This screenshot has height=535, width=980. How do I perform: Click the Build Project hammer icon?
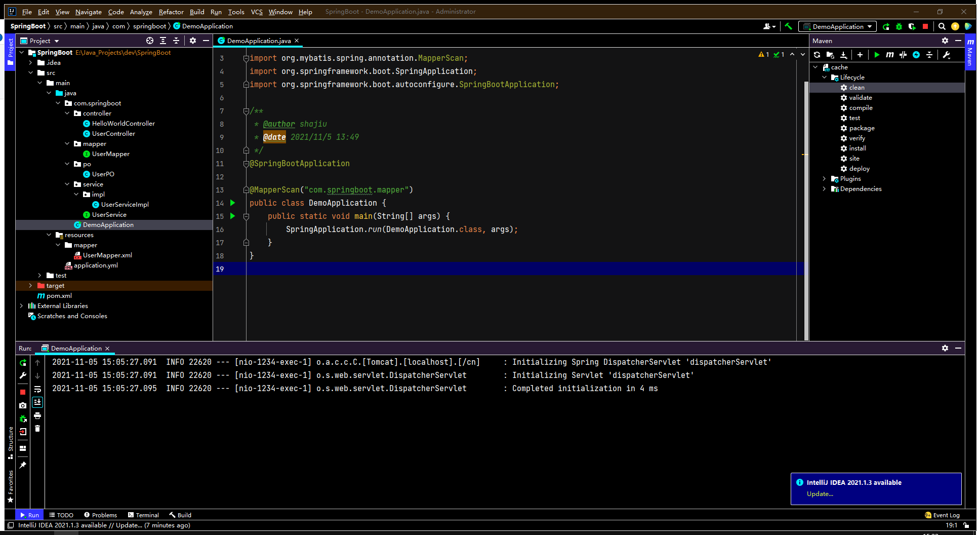coord(788,26)
